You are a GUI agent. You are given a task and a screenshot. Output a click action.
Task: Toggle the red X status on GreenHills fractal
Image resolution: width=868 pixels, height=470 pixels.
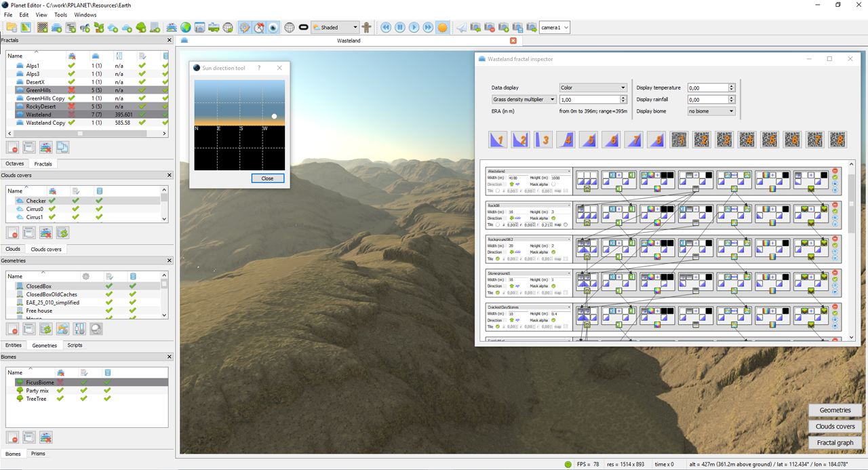(x=71, y=90)
